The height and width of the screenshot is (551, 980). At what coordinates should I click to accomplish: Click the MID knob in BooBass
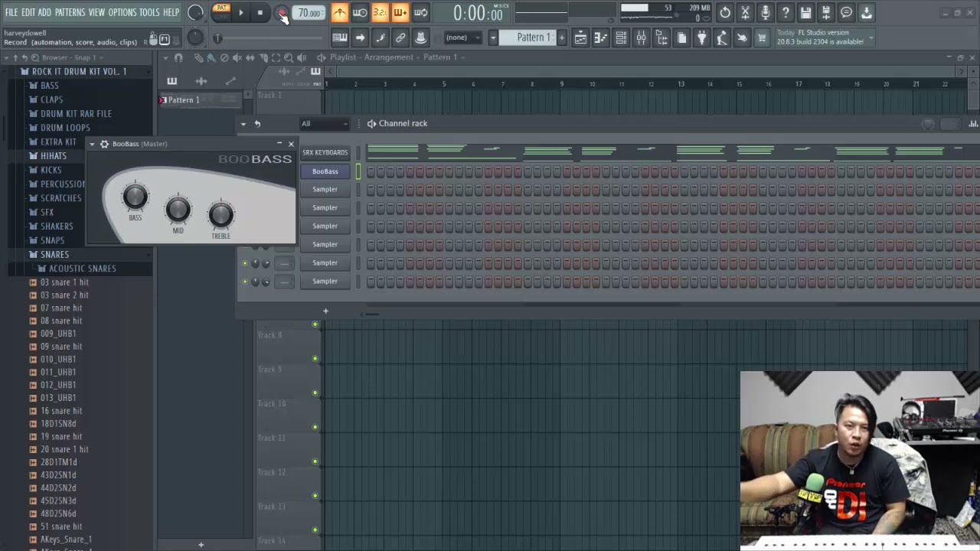[x=178, y=209]
